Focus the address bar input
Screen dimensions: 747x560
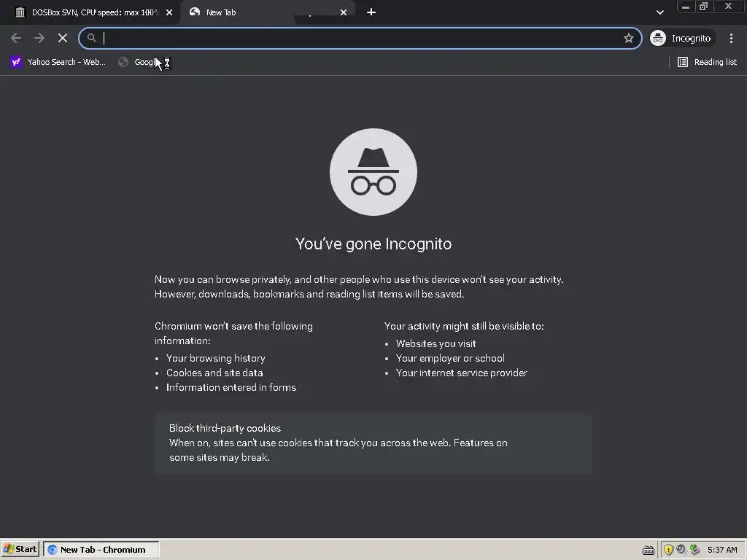coord(360,38)
